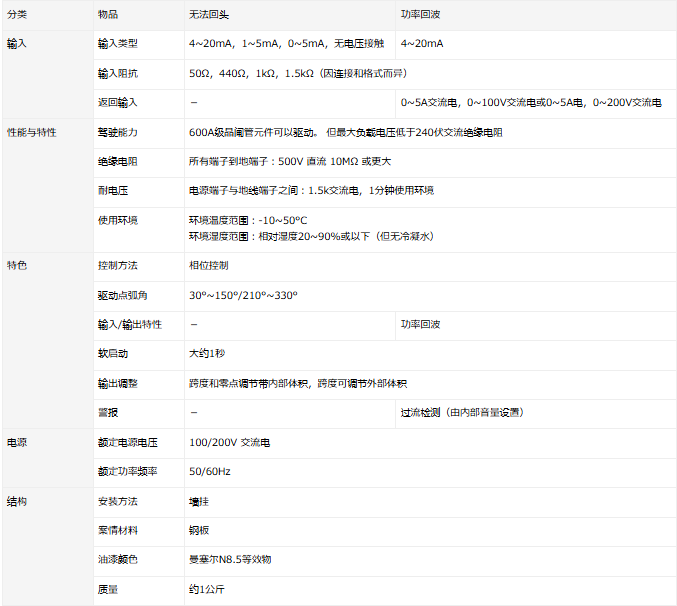The height and width of the screenshot is (606, 677).
Task: Select the 相位控制 value
Action: [209, 265]
